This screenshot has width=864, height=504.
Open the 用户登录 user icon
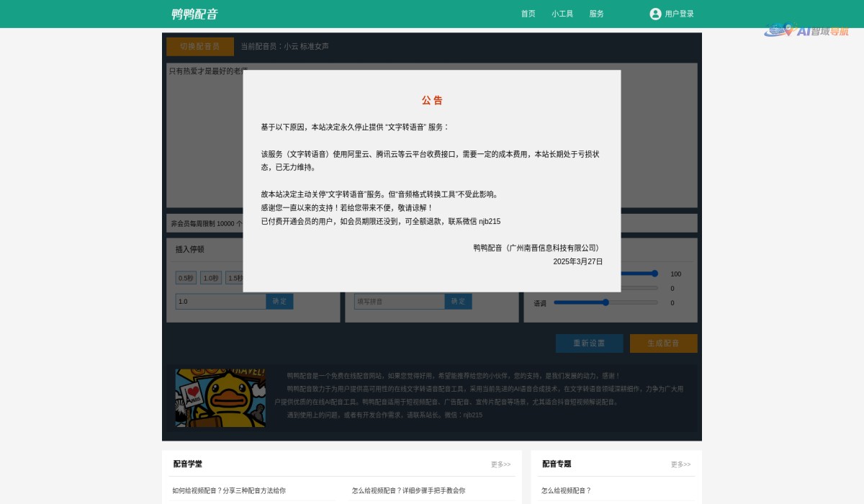click(654, 13)
